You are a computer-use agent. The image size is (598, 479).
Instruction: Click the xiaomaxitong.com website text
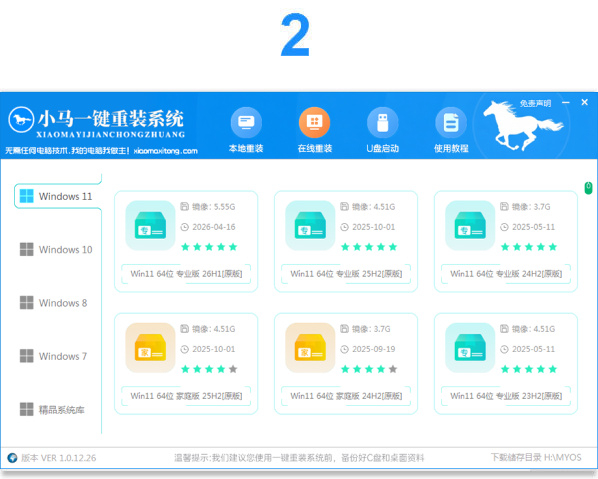(x=166, y=151)
